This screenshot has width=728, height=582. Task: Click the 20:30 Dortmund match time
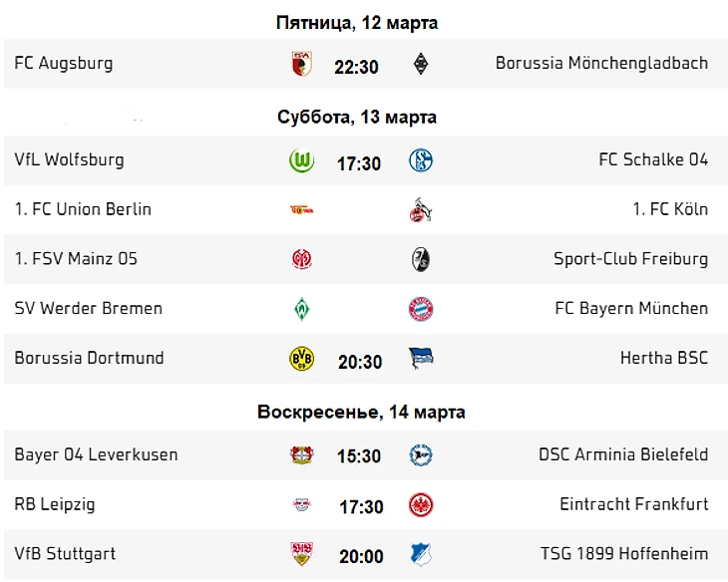coord(360,361)
